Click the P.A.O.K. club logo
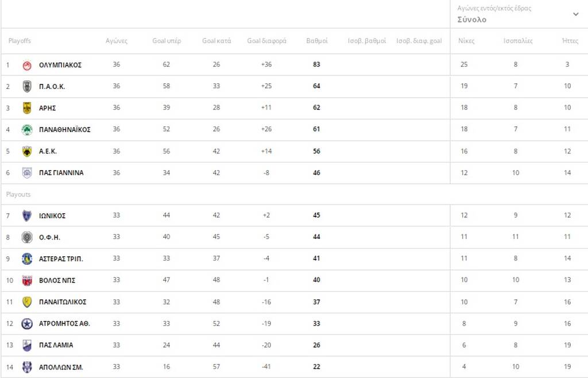The width and height of the screenshot is (588, 378). 27,87
